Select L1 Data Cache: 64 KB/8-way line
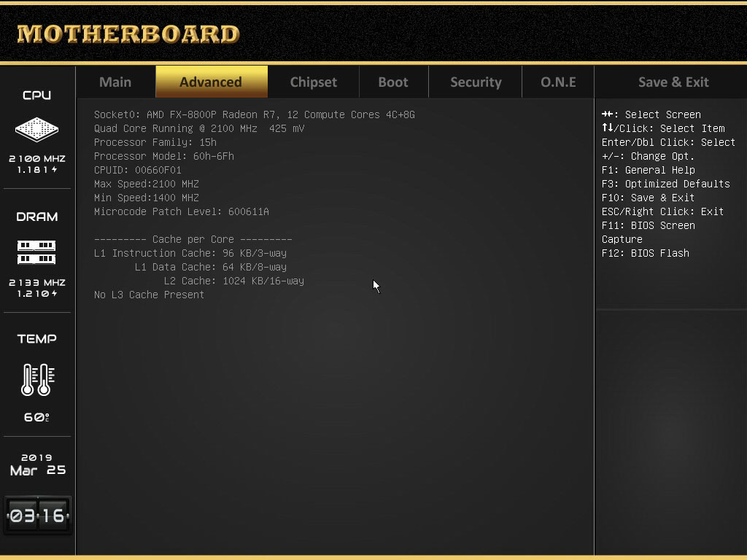The height and width of the screenshot is (560, 747). (x=211, y=267)
